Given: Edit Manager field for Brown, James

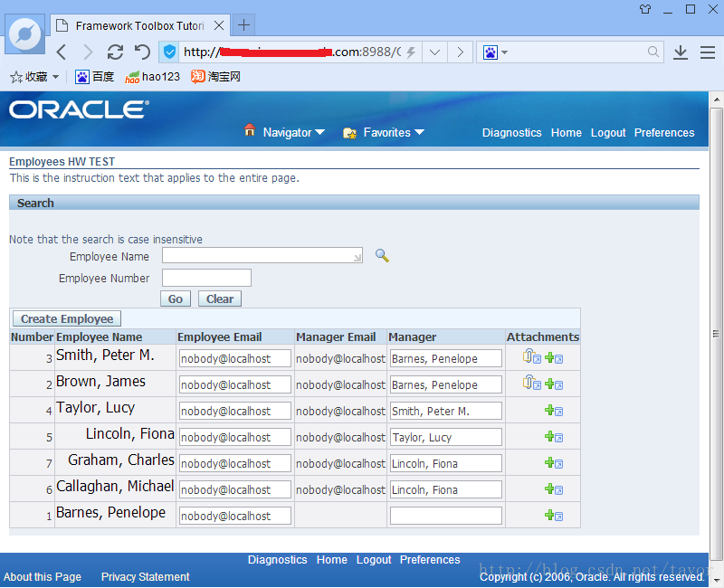Looking at the screenshot, I should coord(446,384).
